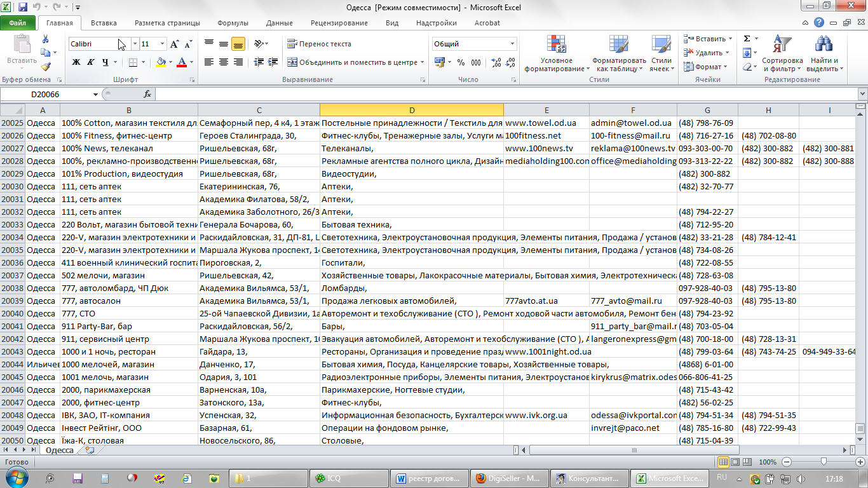Expand fill color dropdown arrow
868x488 pixels.
[x=171, y=62]
